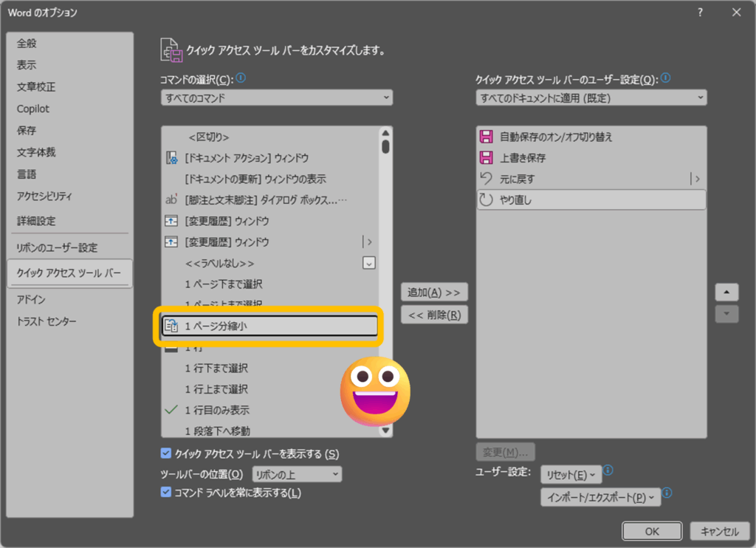Image resolution: width=756 pixels, height=548 pixels.
Task: Click the やり直し redo icon
Action: click(x=486, y=199)
